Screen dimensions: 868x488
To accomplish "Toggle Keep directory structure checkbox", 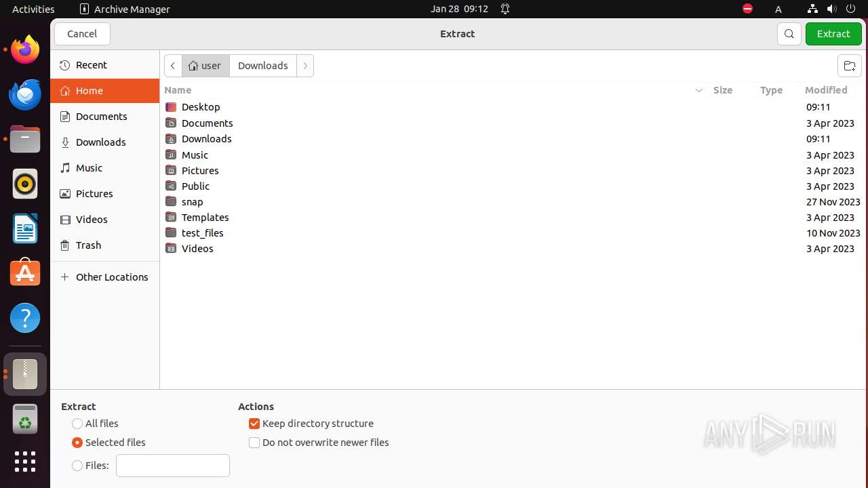I will [x=254, y=424].
